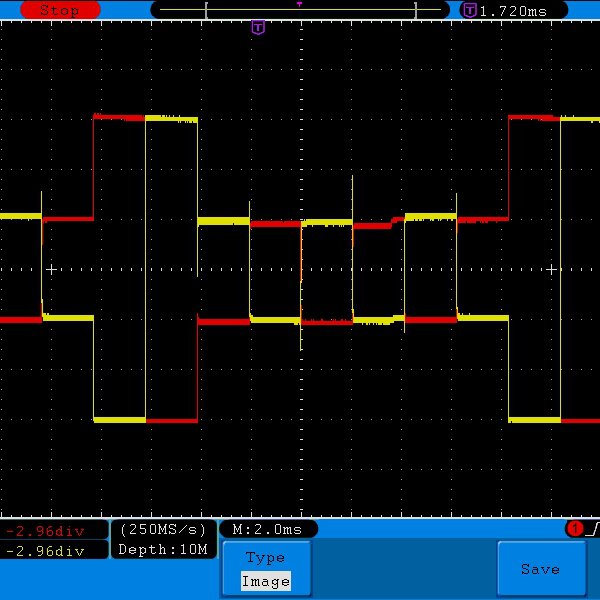600x600 pixels.
Task: Click the Depth:10M memory depth readout
Action: pyautogui.click(x=163, y=549)
